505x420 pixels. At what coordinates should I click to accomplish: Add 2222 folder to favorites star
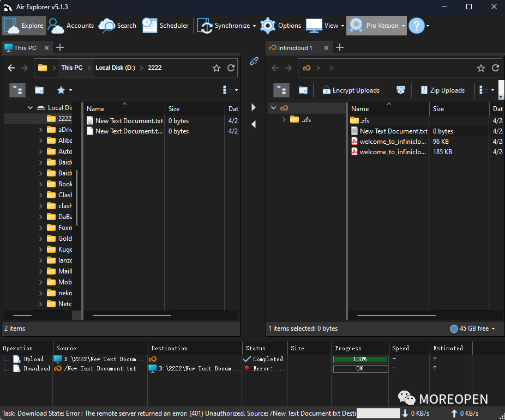coord(217,68)
